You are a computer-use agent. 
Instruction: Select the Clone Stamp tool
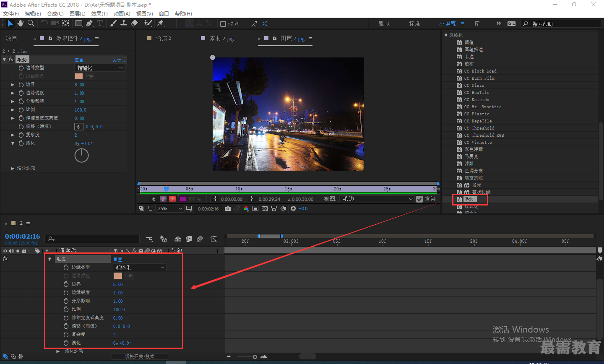point(124,23)
